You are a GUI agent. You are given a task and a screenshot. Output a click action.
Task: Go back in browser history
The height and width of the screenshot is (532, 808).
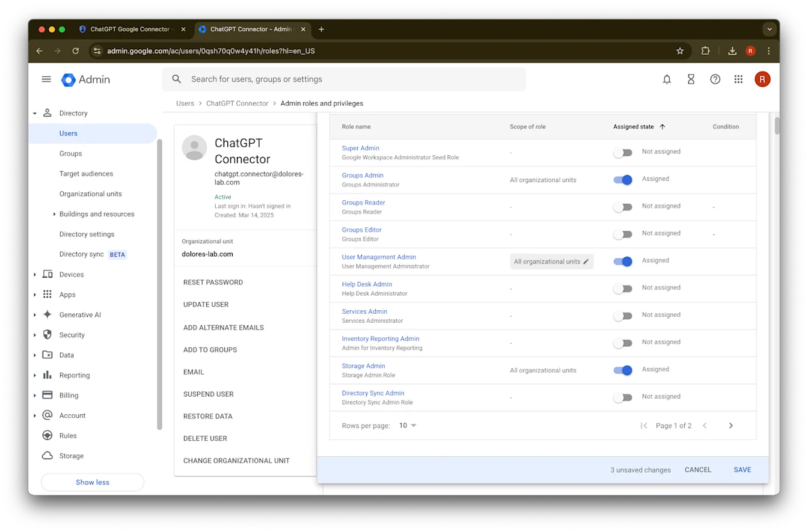[x=40, y=51]
